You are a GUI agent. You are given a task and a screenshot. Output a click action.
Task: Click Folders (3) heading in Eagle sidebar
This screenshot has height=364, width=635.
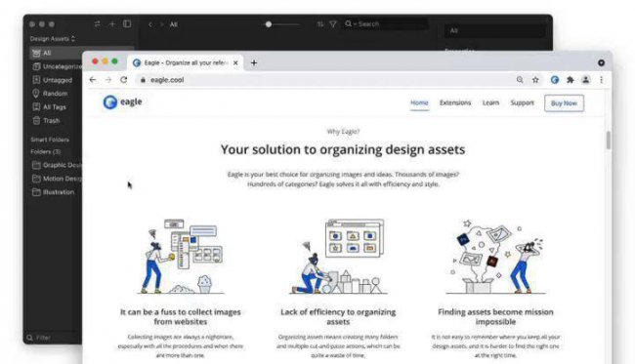click(x=45, y=151)
